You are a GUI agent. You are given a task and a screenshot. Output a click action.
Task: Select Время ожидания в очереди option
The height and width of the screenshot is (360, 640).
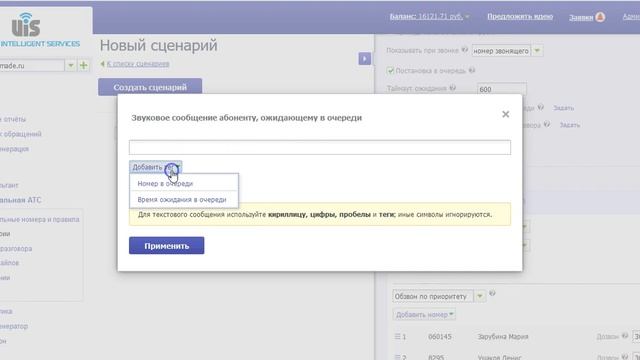click(x=182, y=200)
